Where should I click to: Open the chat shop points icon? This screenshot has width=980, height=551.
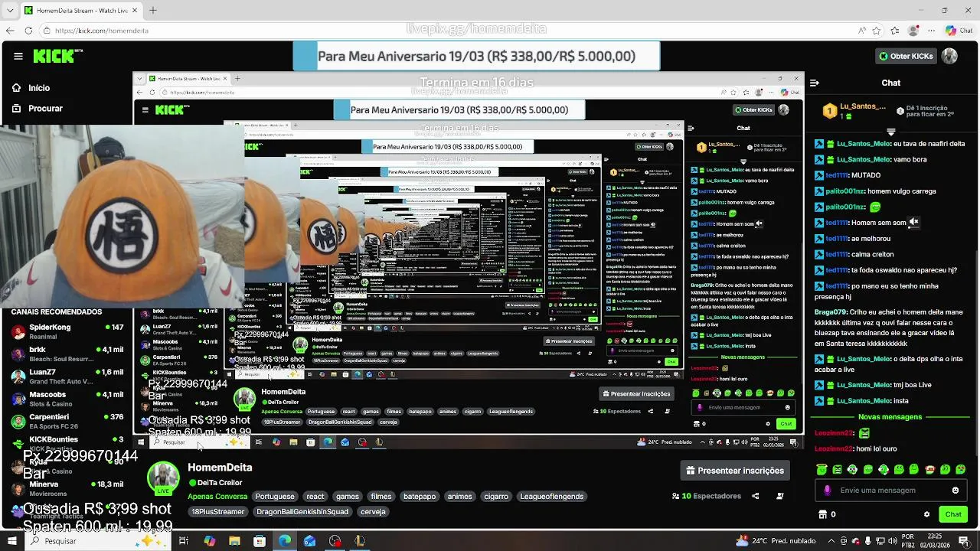pos(823,514)
